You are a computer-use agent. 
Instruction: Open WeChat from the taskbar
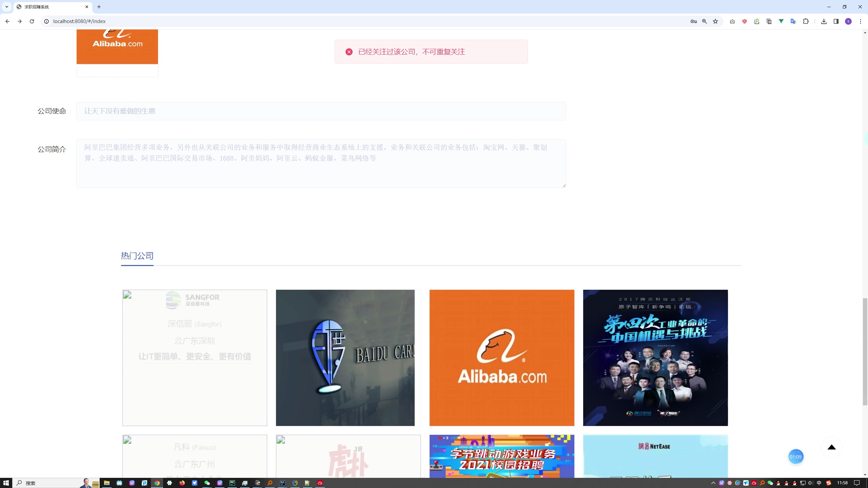tap(207, 483)
